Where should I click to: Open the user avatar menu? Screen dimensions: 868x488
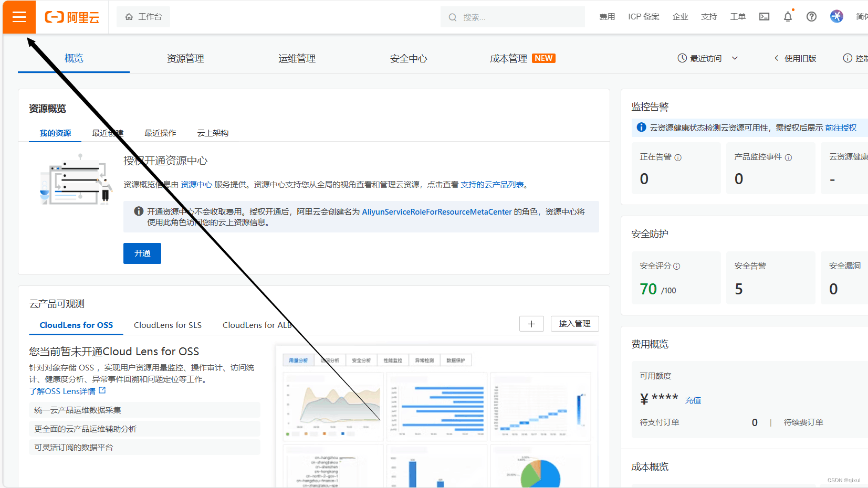click(836, 16)
